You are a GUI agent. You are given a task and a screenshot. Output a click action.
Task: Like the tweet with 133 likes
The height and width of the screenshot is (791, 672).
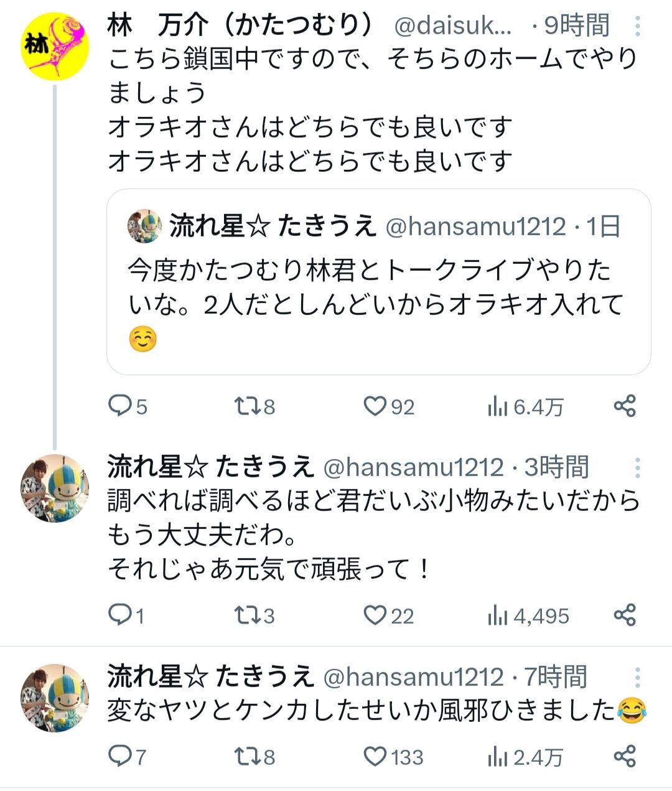tap(393, 757)
